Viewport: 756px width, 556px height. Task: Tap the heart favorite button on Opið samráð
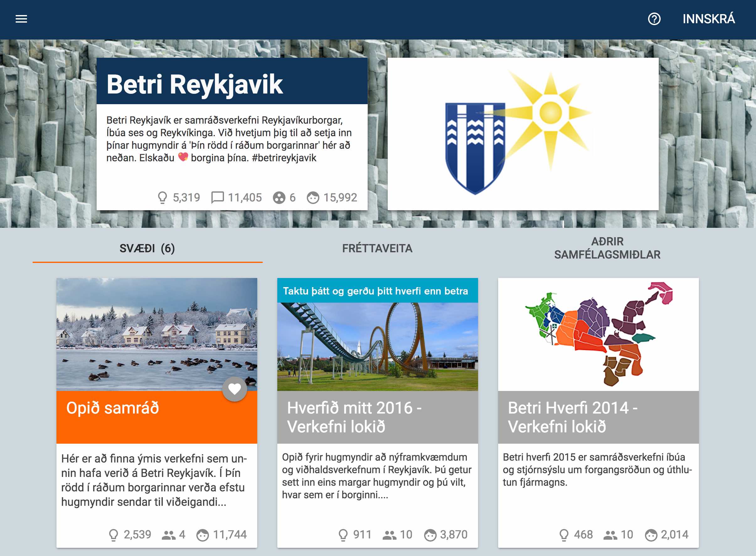coord(235,389)
